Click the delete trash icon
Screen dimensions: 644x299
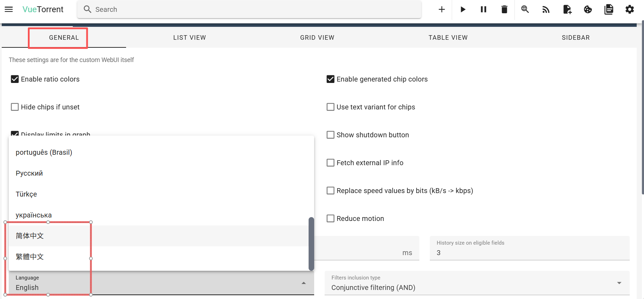504,9
